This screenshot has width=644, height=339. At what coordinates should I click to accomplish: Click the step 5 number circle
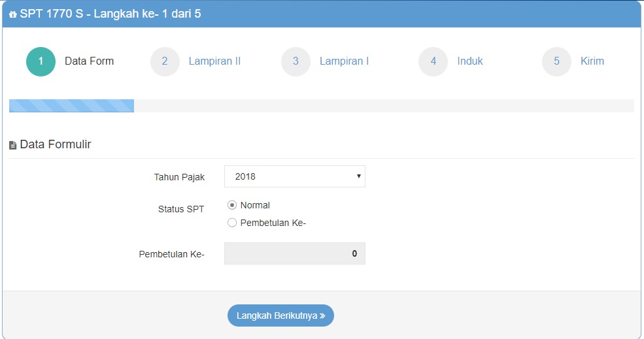(556, 61)
